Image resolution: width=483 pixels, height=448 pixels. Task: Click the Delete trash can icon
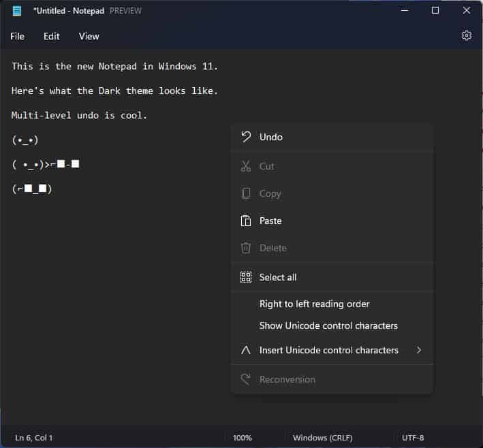[x=246, y=248]
